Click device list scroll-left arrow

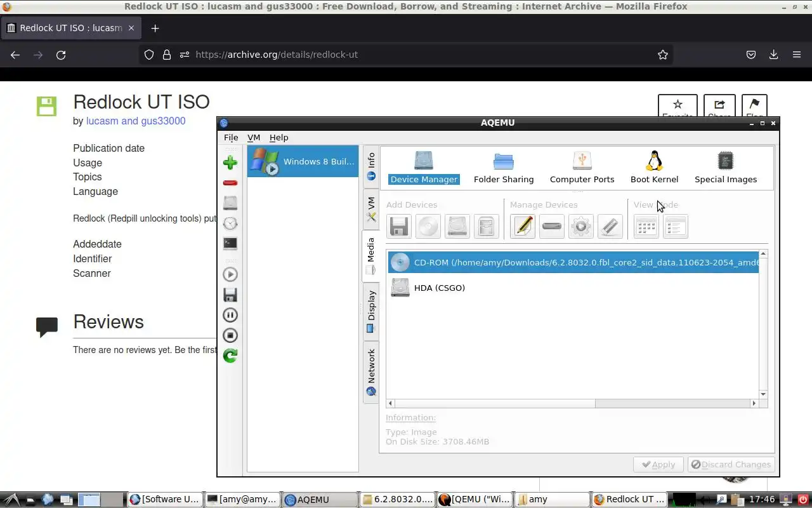pos(391,403)
